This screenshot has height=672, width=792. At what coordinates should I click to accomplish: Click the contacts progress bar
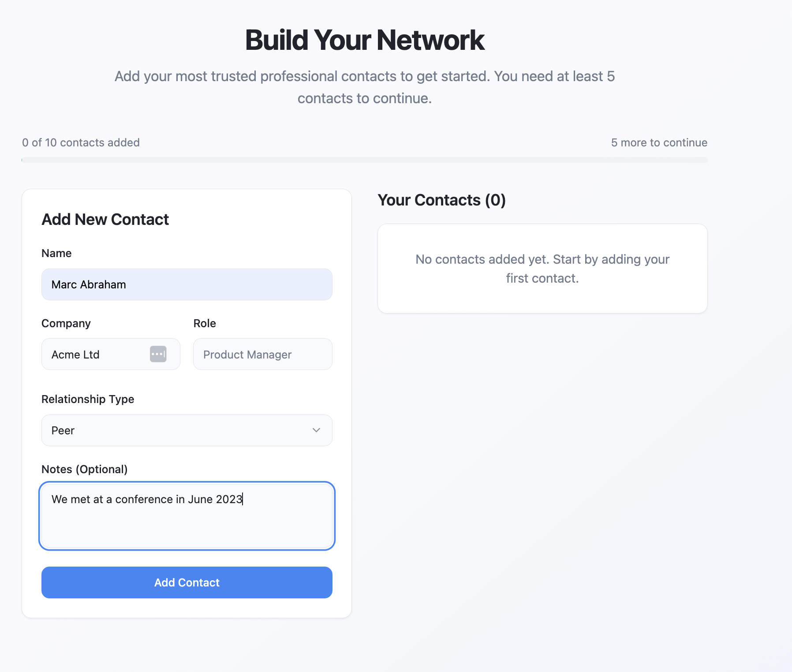364,160
